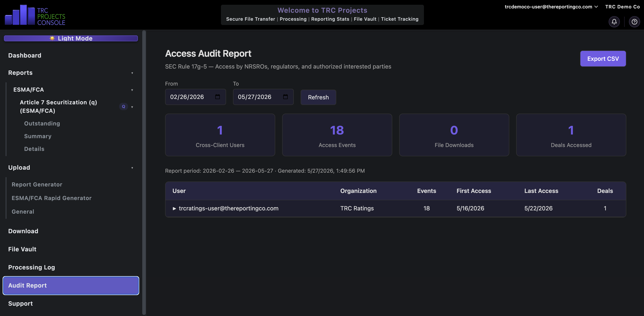The height and width of the screenshot is (316, 644).
Task: Click trcratings-user@thereportingco.com in the table
Action: [228, 208]
